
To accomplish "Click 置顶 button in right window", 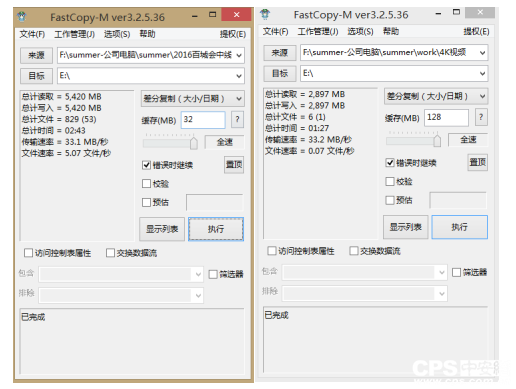I will [x=477, y=162].
